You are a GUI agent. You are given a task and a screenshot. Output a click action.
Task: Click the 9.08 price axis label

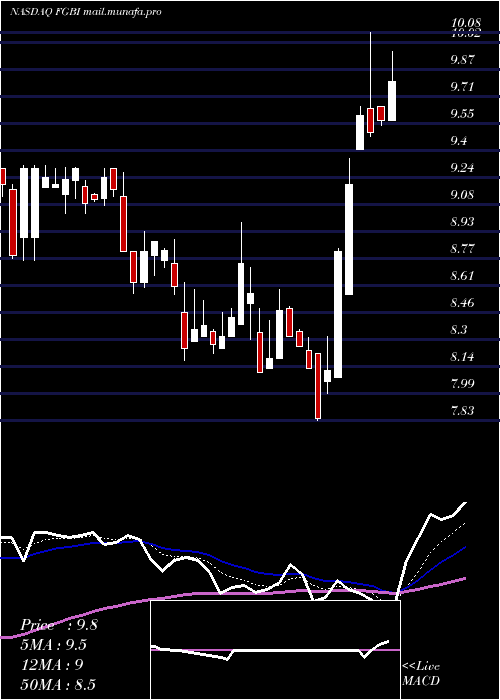(x=462, y=195)
